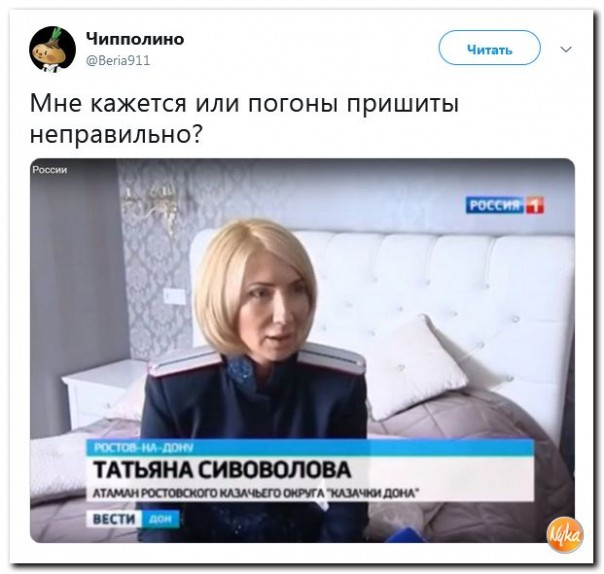Click the Россия 1 channel logo
Screen dimensions: 604x574
[505, 205]
